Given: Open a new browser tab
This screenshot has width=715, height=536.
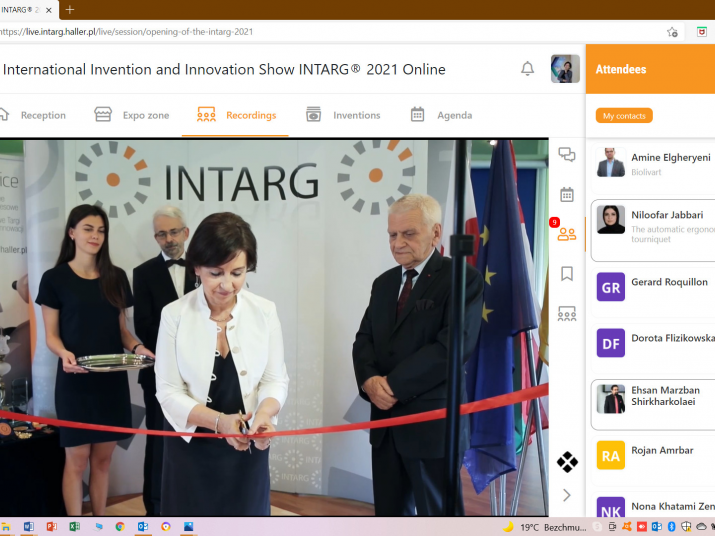Looking at the screenshot, I should (70, 9).
